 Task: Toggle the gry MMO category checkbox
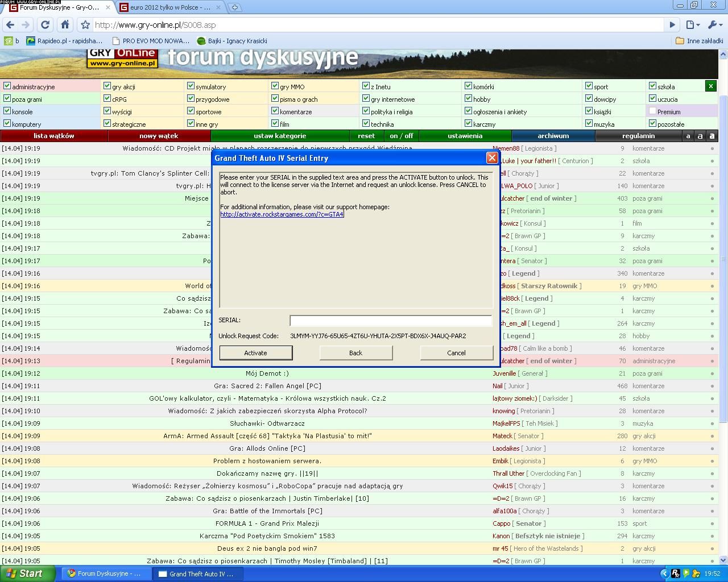275,86
